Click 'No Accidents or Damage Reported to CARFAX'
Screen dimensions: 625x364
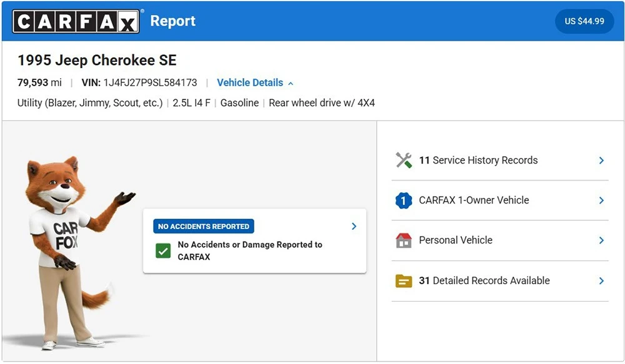250,250
